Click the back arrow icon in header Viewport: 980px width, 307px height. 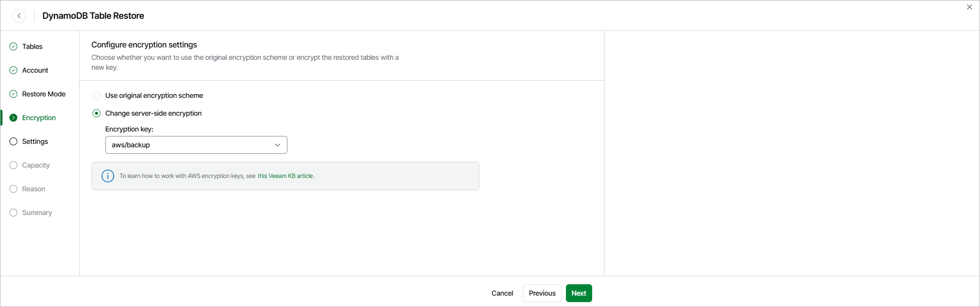(19, 16)
